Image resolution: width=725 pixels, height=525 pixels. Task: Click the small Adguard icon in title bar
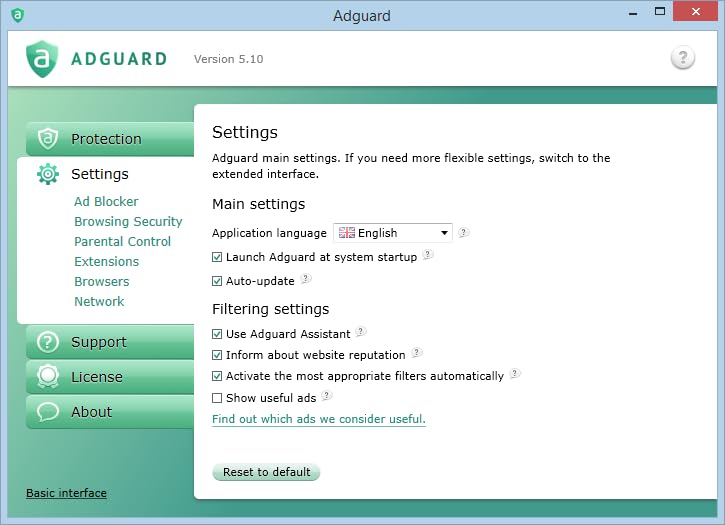point(17,15)
